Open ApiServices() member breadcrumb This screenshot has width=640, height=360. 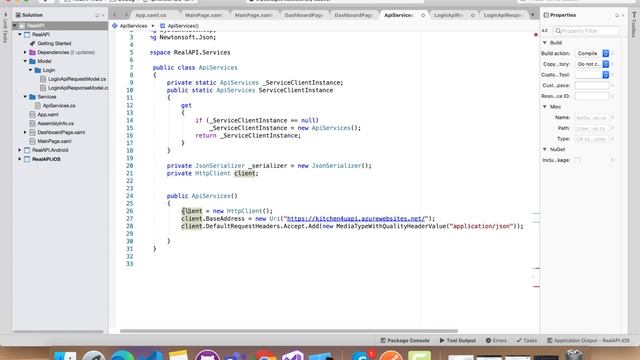[x=179, y=26]
